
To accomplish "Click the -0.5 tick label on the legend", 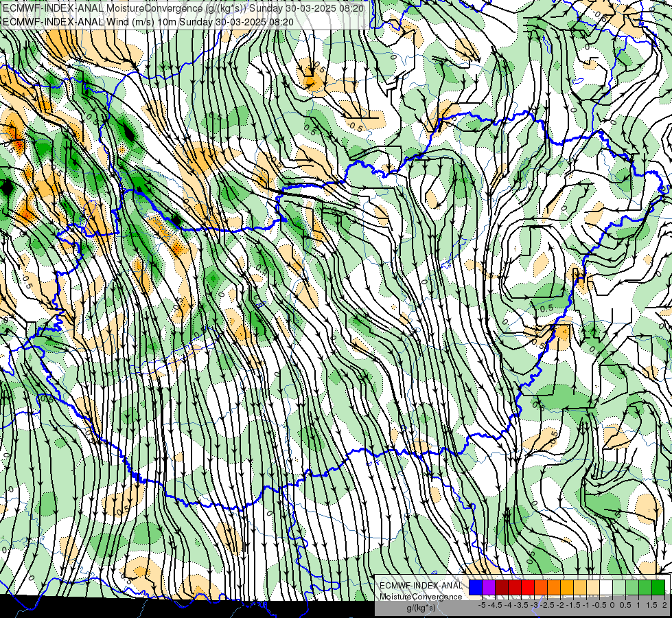I will pos(599,605).
